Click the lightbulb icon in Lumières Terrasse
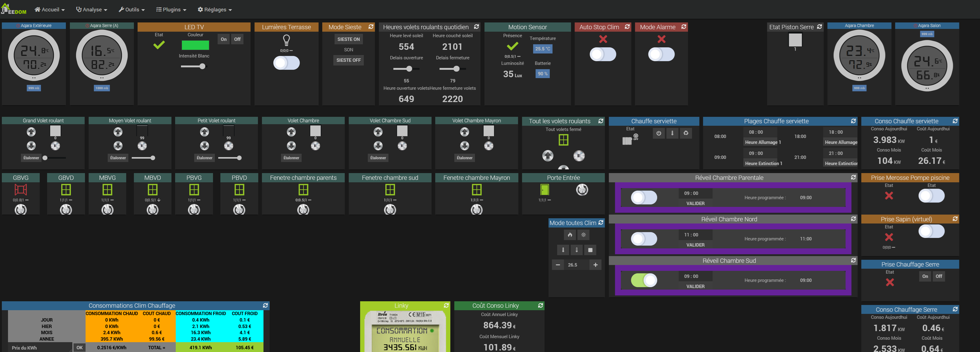 (x=286, y=40)
